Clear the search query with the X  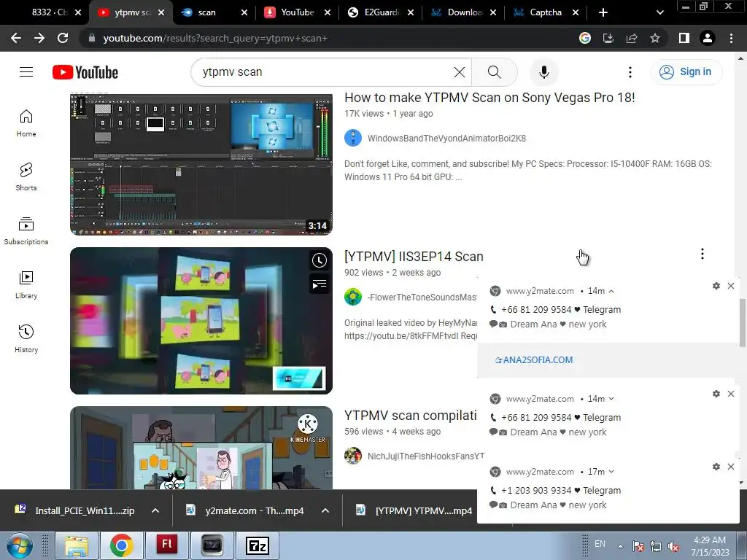[460, 72]
